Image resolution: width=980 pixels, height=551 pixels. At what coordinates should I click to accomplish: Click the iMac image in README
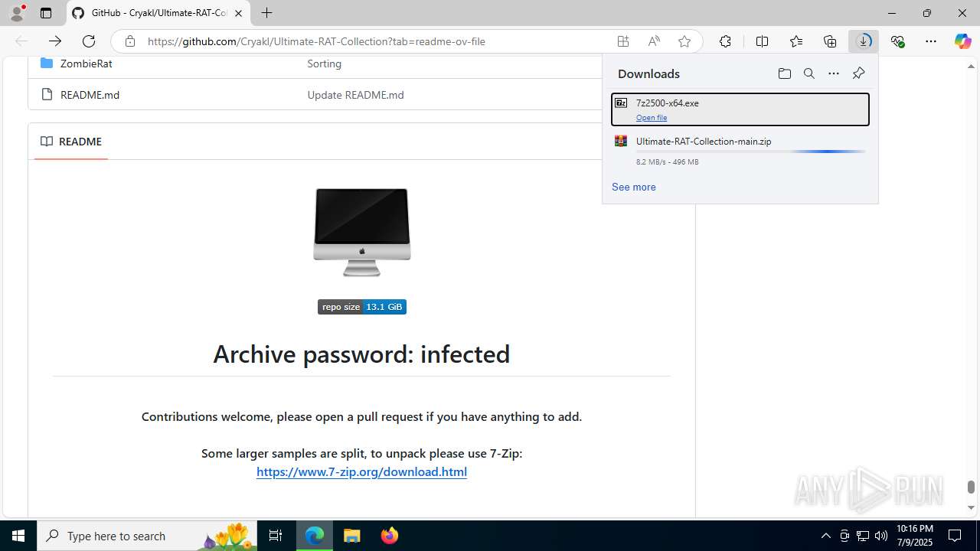tap(362, 232)
